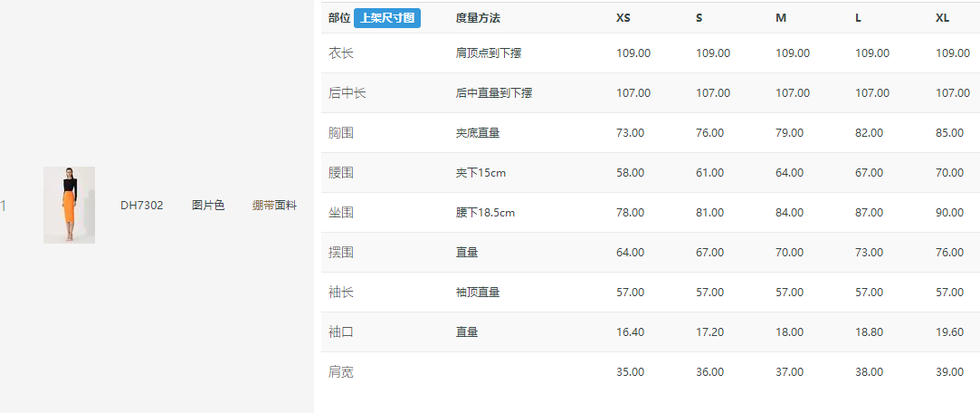980x413 pixels.
Task: Click 胸围 M value 79.00
Action: coord(789,132)
